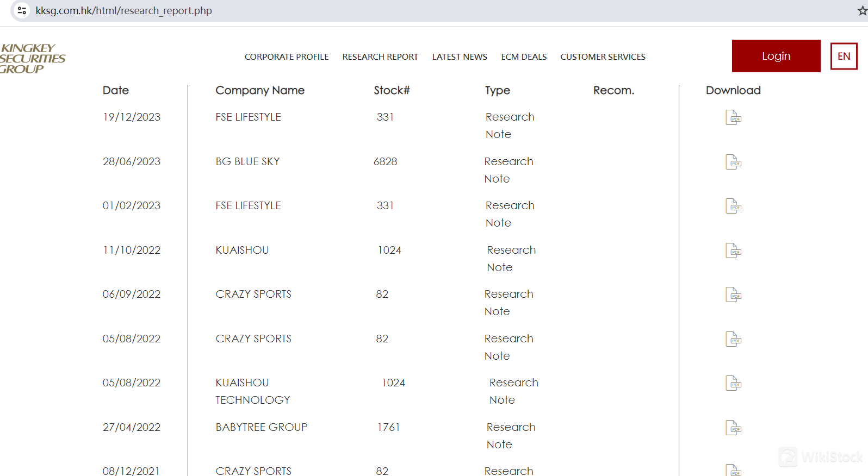Download PDF for CRAZY SPORTS 05/08/2022 report
This screenshot has width=868, height=476.
(733, 339)
